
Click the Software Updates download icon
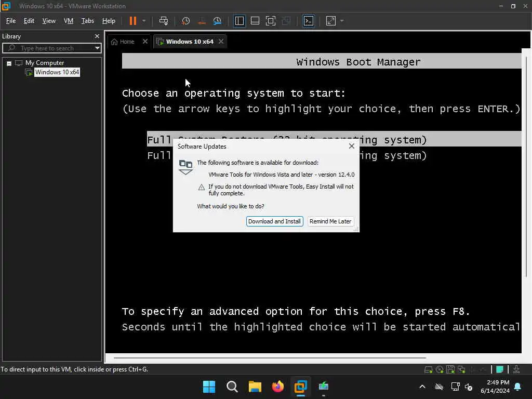coord(185,167)
